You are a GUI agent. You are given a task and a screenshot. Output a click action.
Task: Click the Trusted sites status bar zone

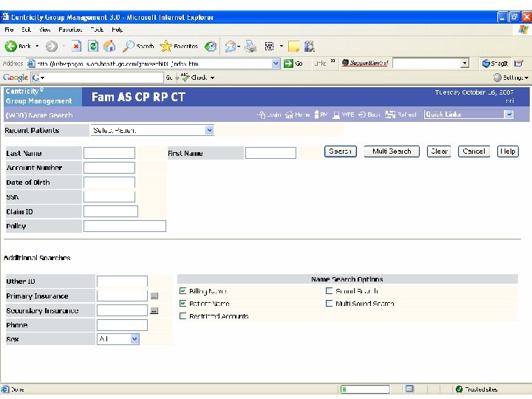click(x=477, y=389)
